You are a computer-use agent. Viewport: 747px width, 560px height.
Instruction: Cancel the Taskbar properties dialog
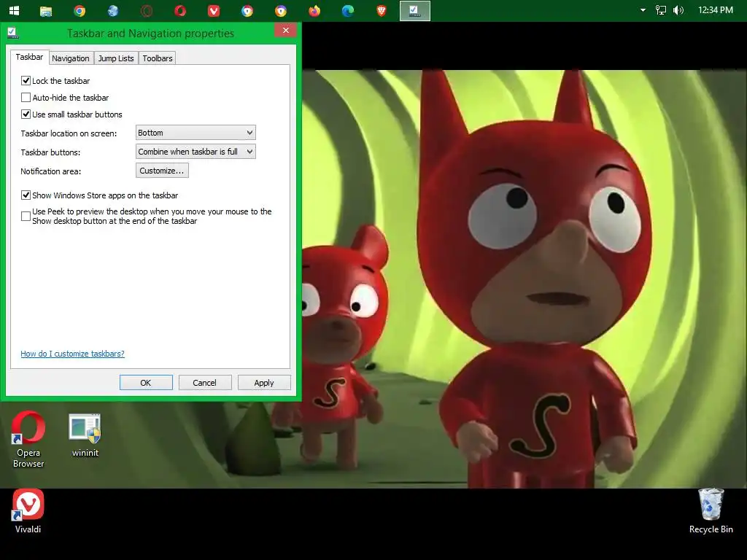coord(205,383)
